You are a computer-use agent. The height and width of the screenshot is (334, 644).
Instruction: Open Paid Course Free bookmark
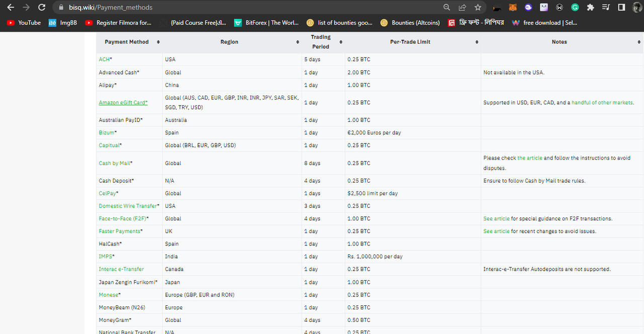pos(193,23)
